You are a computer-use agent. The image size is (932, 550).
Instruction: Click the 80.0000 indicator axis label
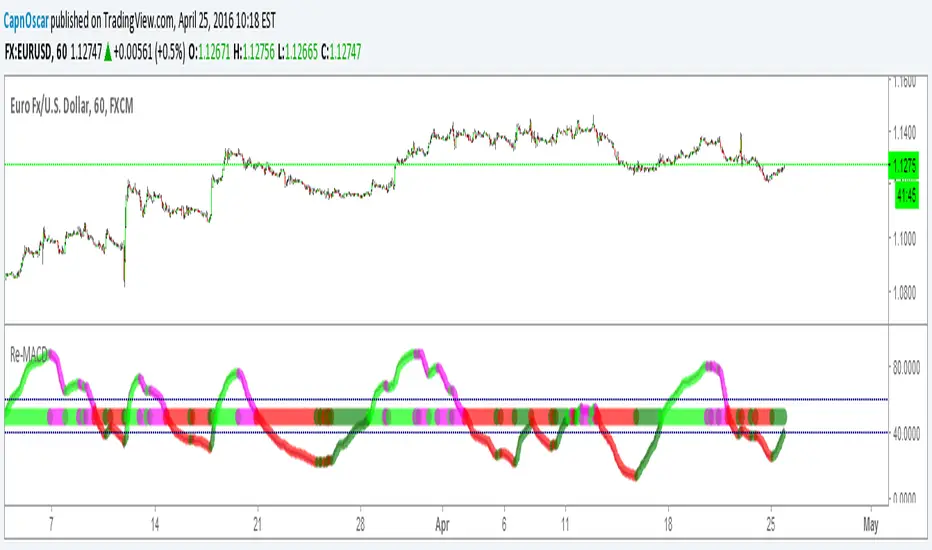906,368
